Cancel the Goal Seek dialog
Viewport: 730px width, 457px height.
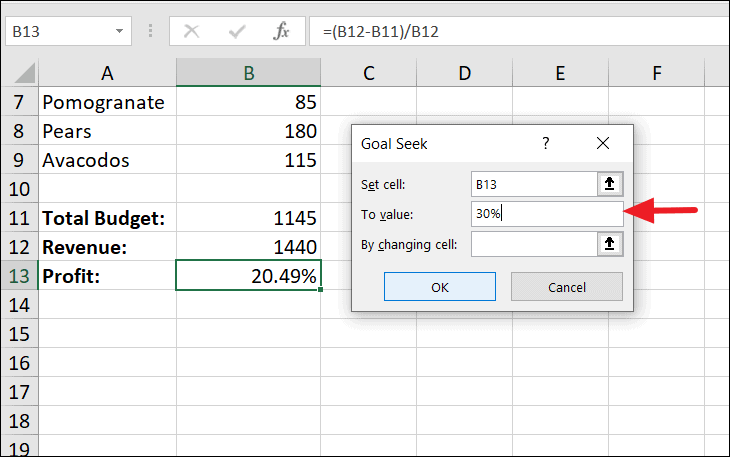point(567,287)
